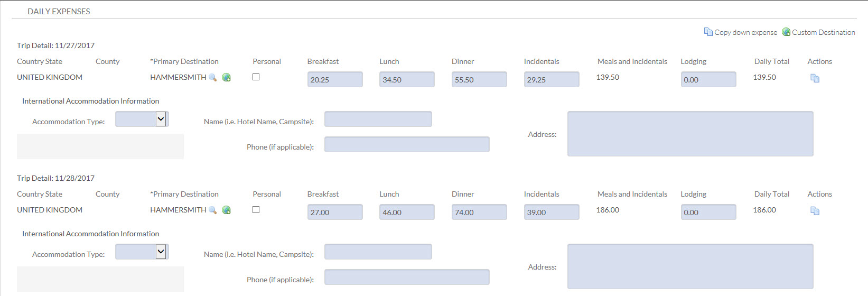Click the Copy down expense link text
Viewport: 868px width, 296px height.
pyautogui.click(x=745, y=33)
